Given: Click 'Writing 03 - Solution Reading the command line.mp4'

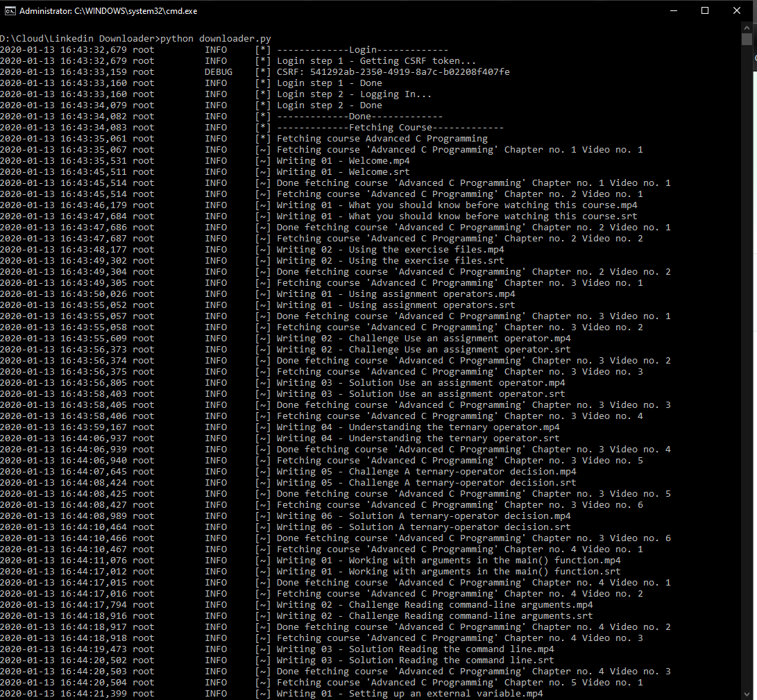Looking at the screenshot, I should click(x=415, y=649).
